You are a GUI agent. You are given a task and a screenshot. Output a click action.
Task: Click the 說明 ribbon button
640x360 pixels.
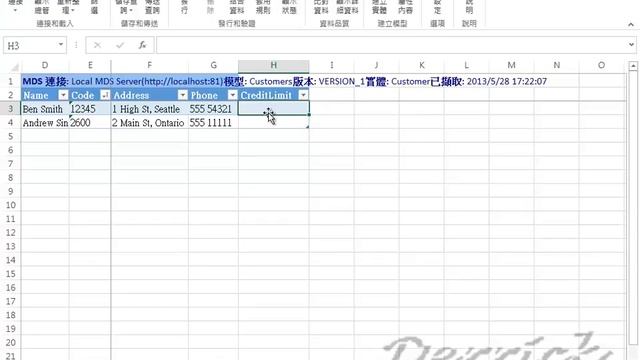click(469, 7)
